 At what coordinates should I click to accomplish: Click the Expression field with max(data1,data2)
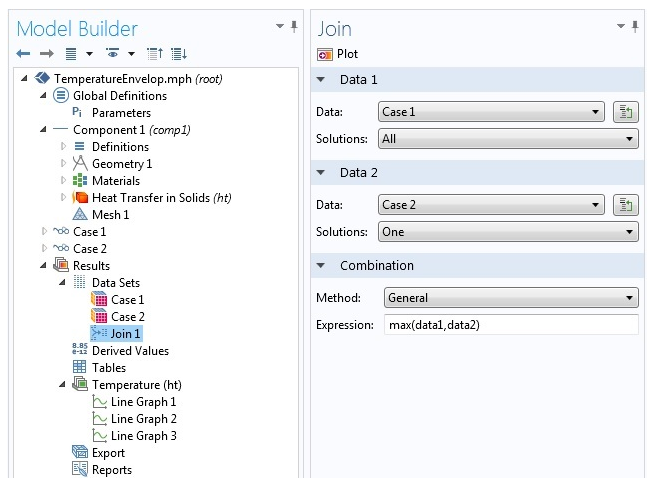pos(511,325)
